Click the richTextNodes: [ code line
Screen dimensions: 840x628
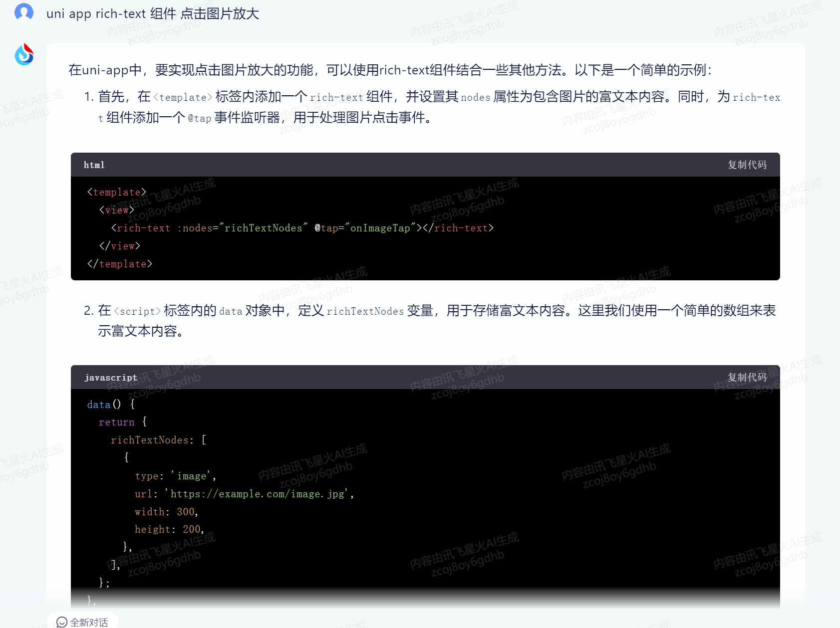pos(159,440)
